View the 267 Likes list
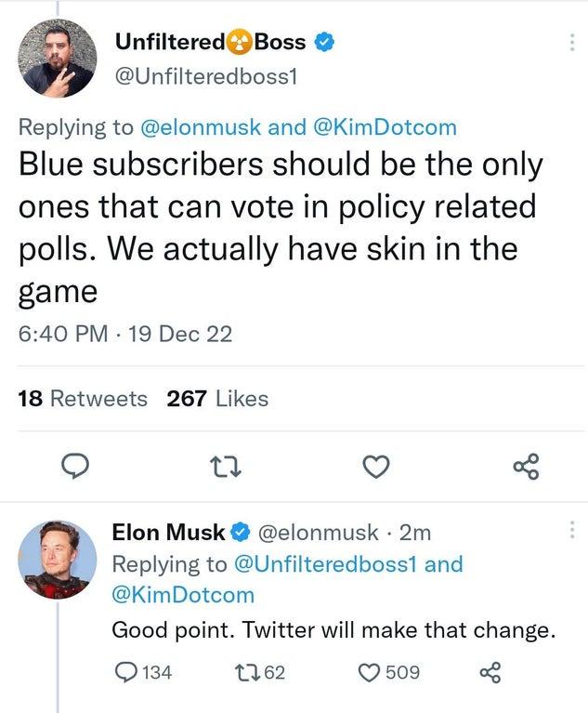The height and width of the screenshot is (713, 588). [217, 399]
